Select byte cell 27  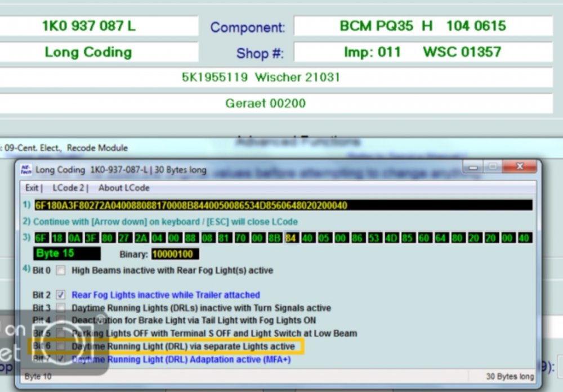124,238
